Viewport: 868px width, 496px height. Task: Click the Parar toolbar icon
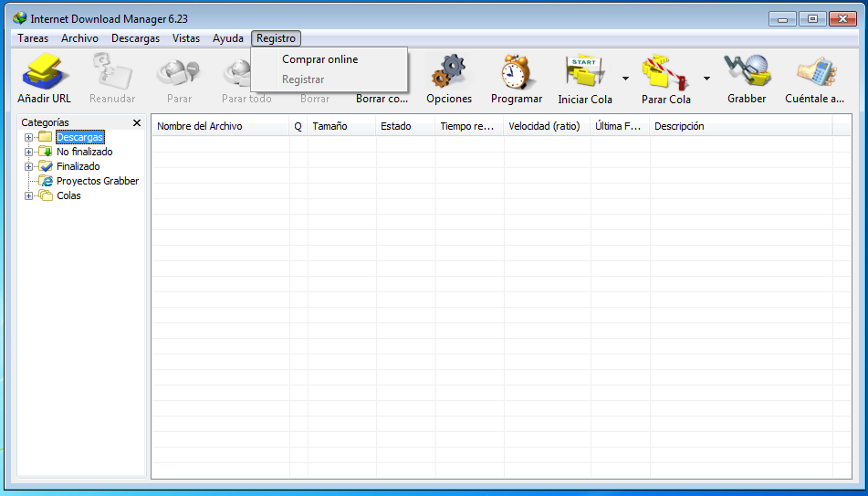click(x=179, y=71)
